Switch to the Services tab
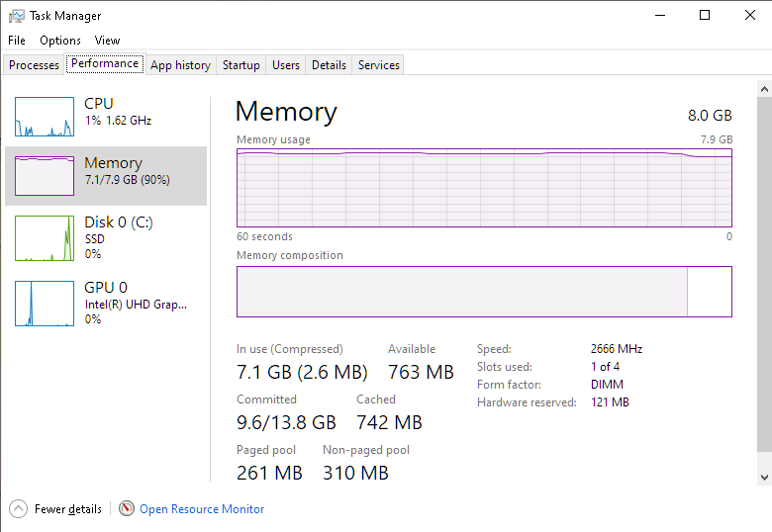 click(379, 65)
